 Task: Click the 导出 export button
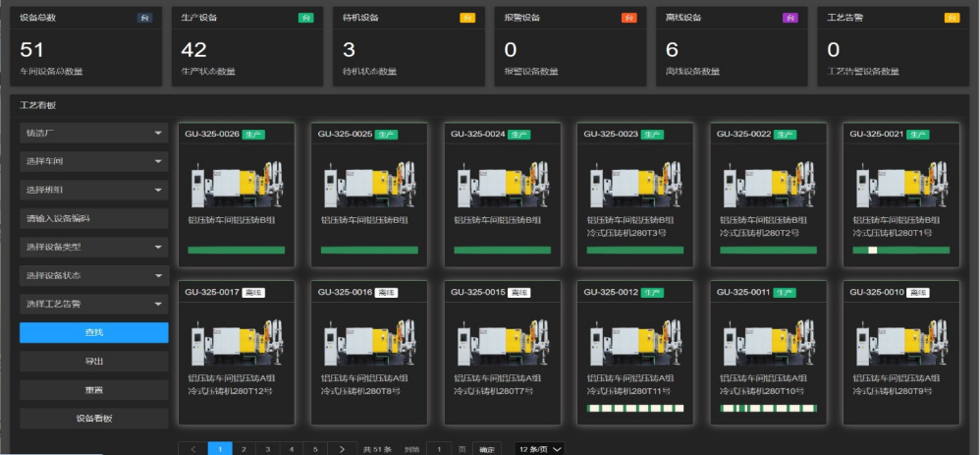(93, 362)
